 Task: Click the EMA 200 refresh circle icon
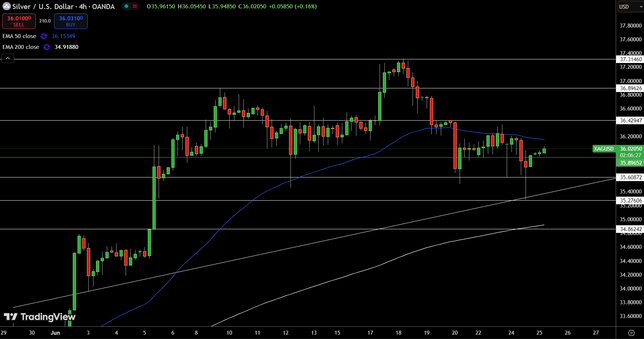pos(47,47)
